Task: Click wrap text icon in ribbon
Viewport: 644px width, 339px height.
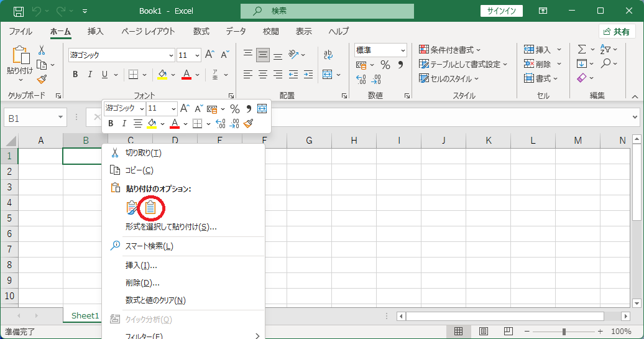Action: [328, 55]
